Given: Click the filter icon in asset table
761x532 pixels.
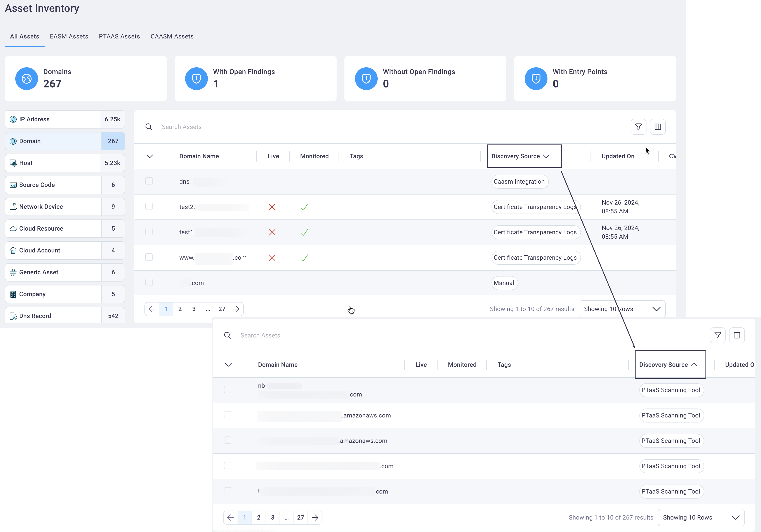Looking at the screenshot, I should (638, 127).
